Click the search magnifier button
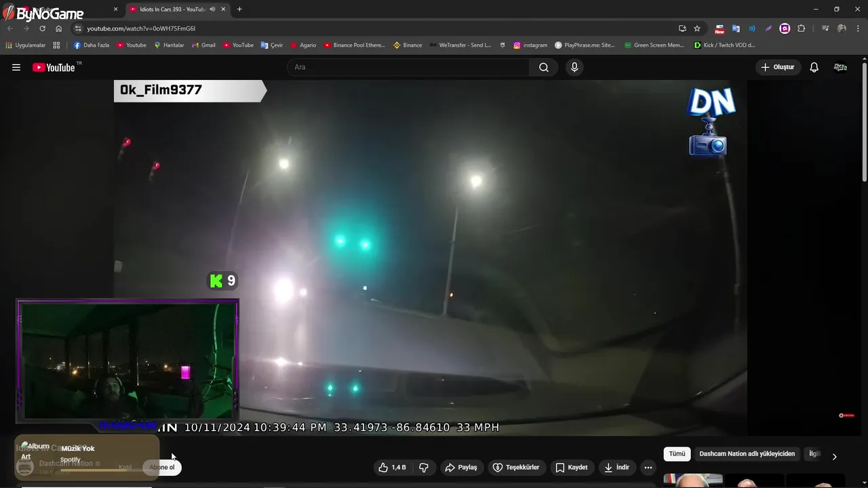Viewport: 868px width, 488px height. pyautogui.click(x=544, y=67)
